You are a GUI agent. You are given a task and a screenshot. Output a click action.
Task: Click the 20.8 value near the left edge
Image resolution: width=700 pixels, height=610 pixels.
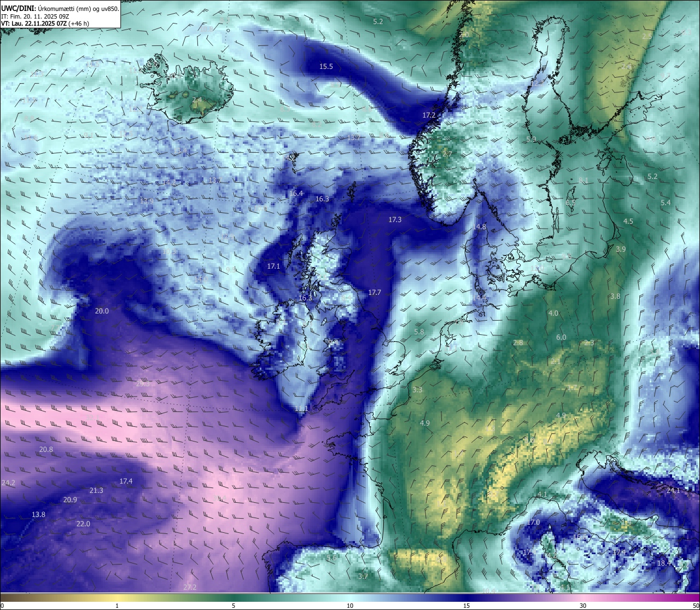tap(46, 449)
